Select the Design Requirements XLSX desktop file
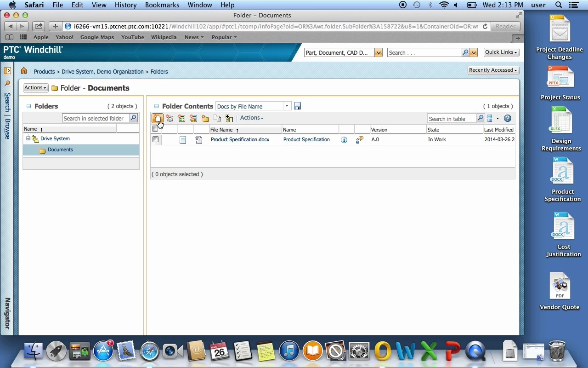This screenshot has width=588, height=368. point(561,129)
